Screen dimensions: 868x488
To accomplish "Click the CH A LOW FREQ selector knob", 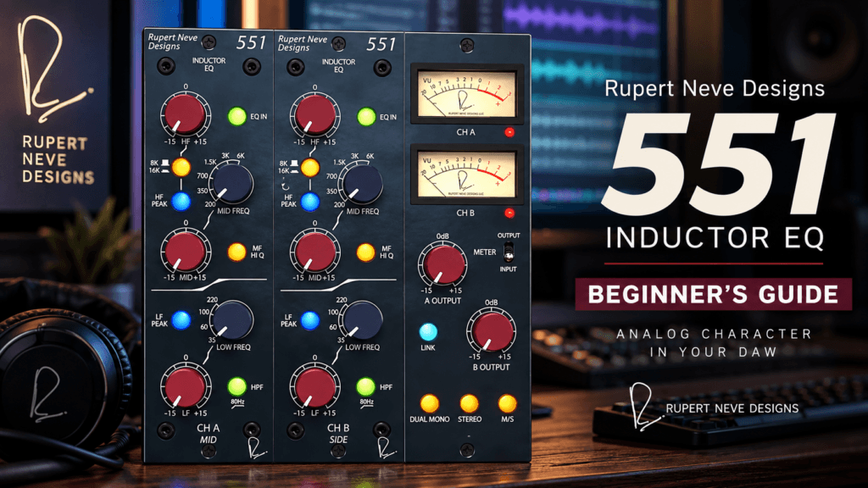I will coord(231,319).
